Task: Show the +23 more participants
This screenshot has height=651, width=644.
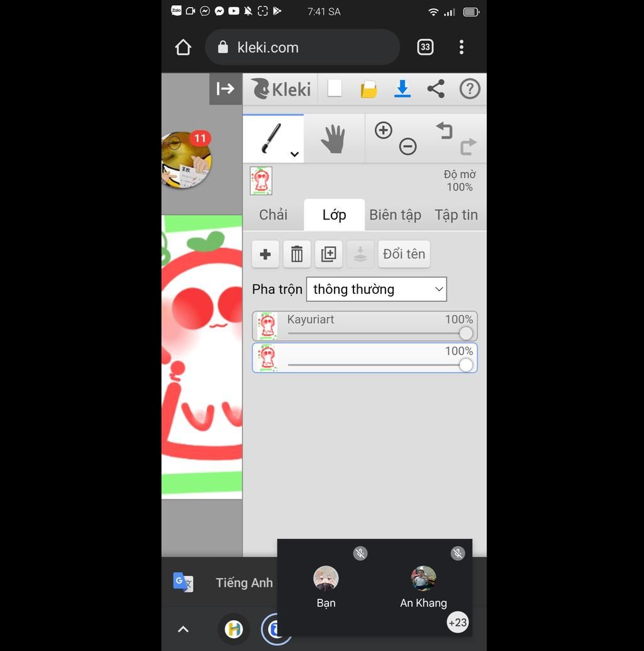Action: [x=458, y=622]
